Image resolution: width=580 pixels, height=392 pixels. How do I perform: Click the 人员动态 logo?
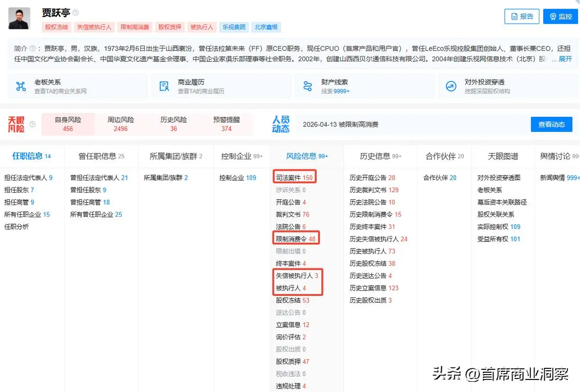(x=281, y=124)
